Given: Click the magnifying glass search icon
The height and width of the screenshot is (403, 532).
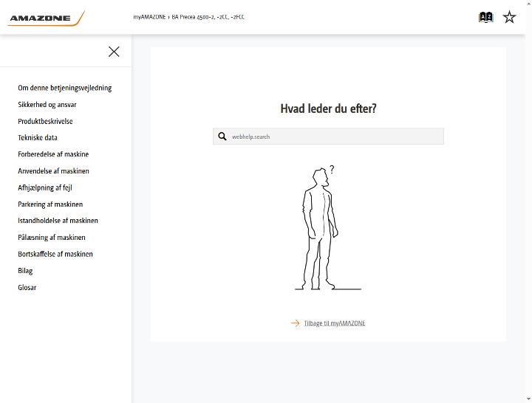Looking at the screenshot, I should click(222, 137).
